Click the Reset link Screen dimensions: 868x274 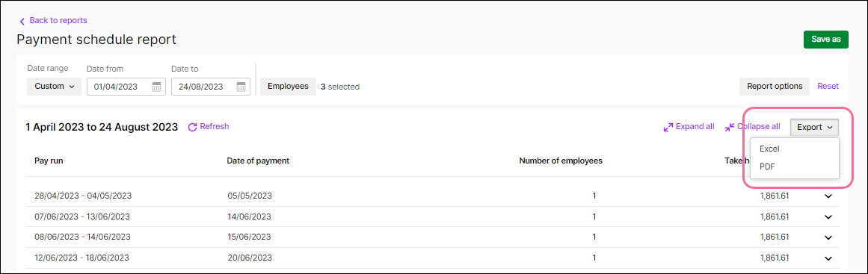click(x=828, y=86)
